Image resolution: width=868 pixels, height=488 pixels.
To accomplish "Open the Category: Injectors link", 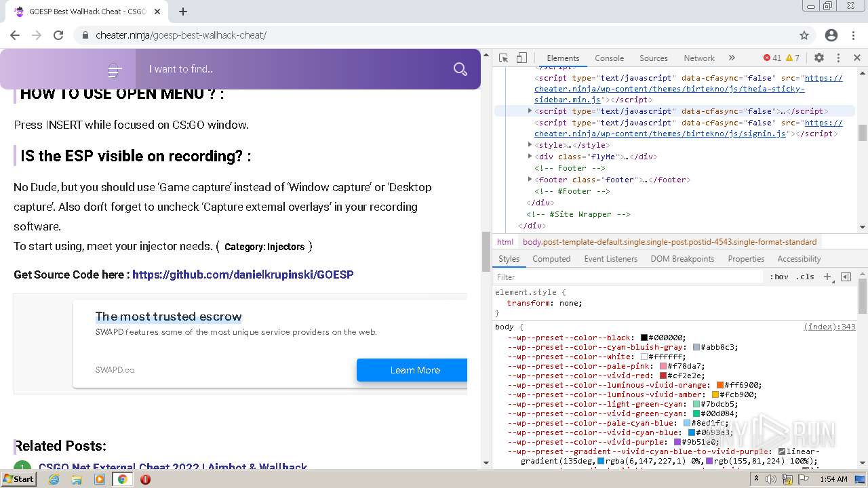I will pos(264,247).
